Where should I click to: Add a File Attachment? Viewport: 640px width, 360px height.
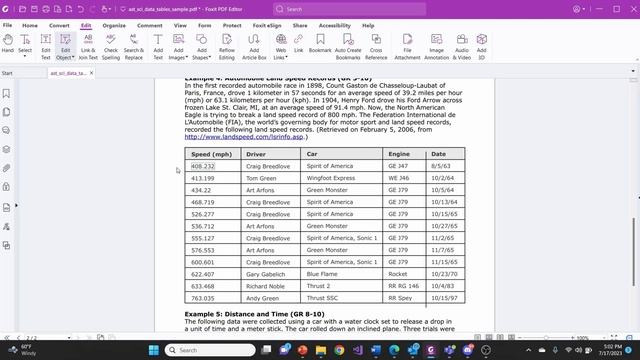point(407,47)
